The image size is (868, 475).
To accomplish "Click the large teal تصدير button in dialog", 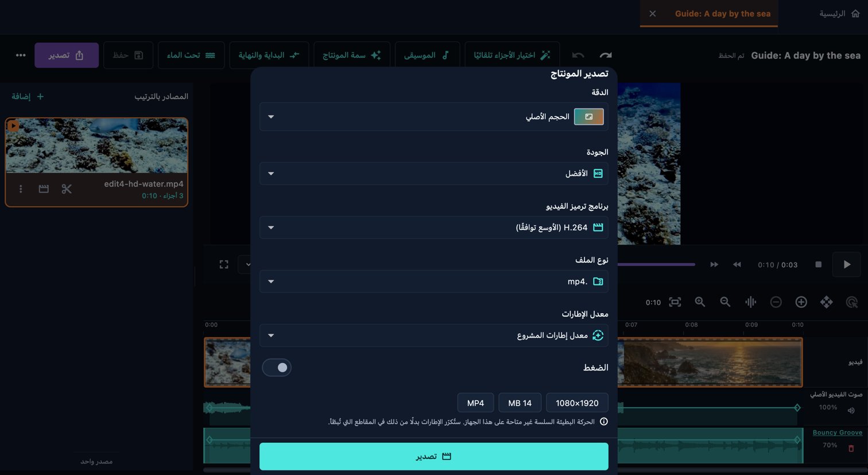I will [434, 457].
